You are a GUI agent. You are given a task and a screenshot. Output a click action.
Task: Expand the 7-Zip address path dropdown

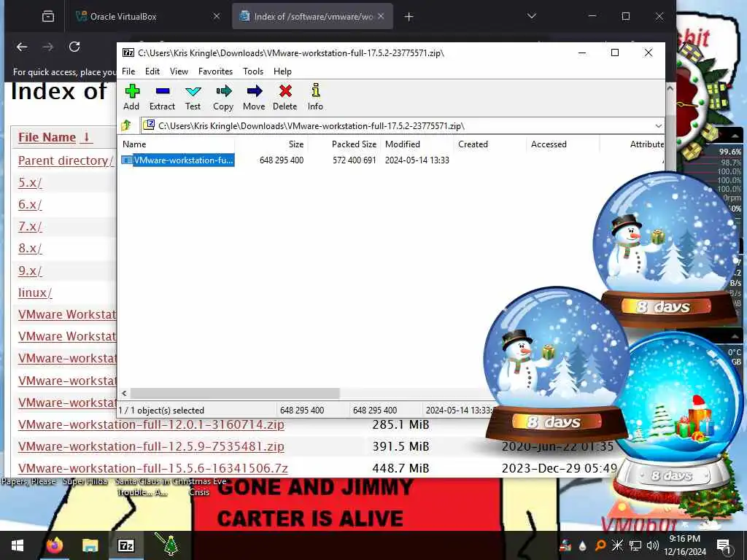(x=659, y=125)
